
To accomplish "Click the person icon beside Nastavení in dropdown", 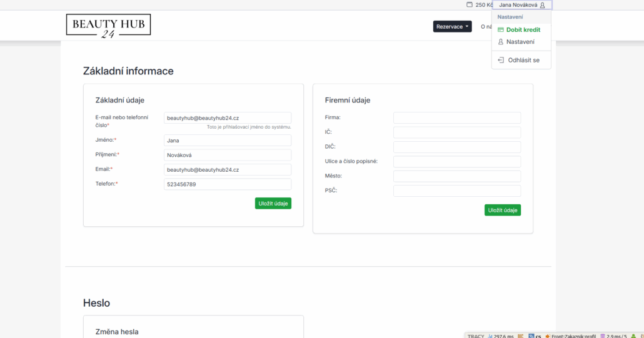I will [x=501, y=42].
